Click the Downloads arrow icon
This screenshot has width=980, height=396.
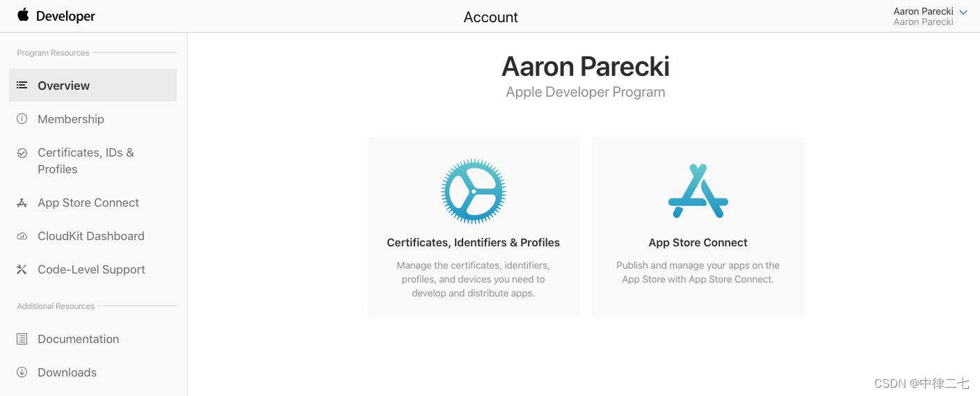(x=22, y=372)
